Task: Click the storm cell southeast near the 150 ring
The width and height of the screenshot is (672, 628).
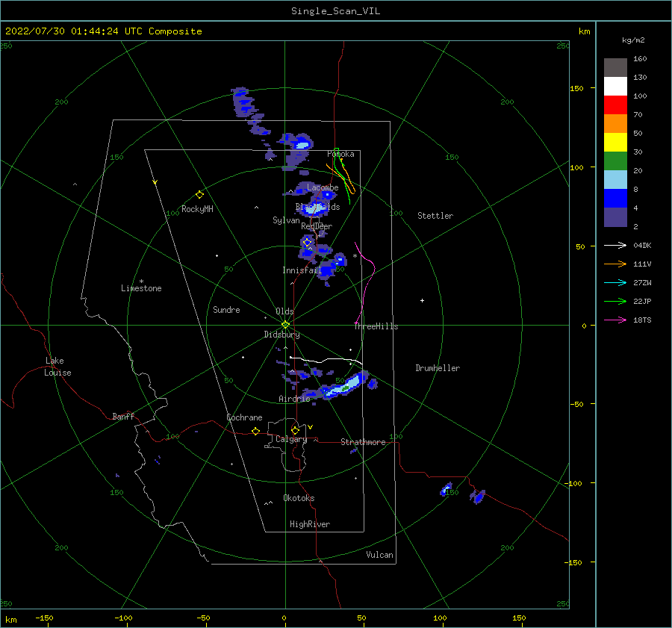Action: coord(447,488)
